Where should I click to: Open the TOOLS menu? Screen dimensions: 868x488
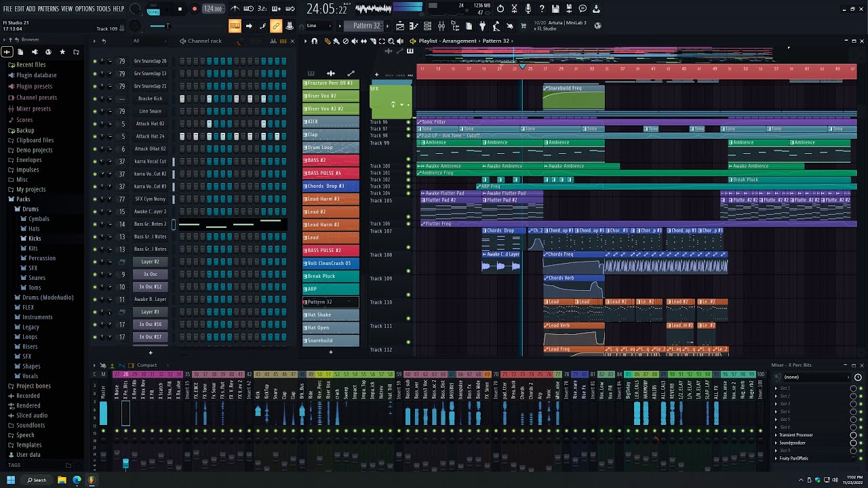(103, 9)
